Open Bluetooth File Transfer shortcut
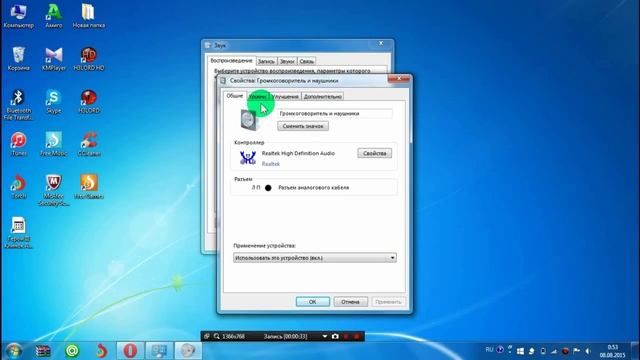Image resolution: width=640 pixels, height=360 pixels. 18,104
